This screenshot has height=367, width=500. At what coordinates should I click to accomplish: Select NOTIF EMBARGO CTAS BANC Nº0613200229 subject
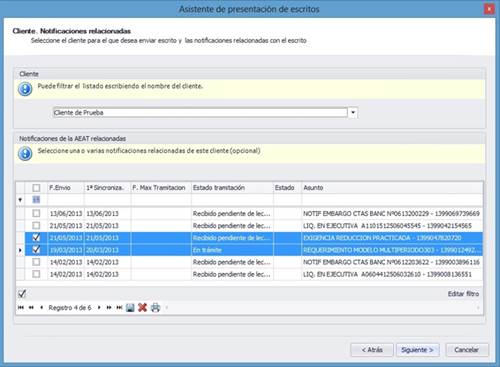click(x=392, y=213)
